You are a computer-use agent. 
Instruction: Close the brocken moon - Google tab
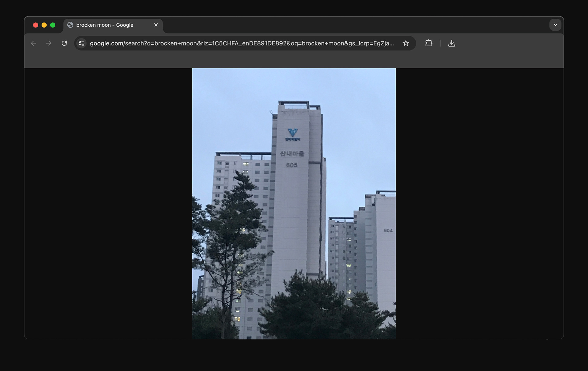coord(156,25)
